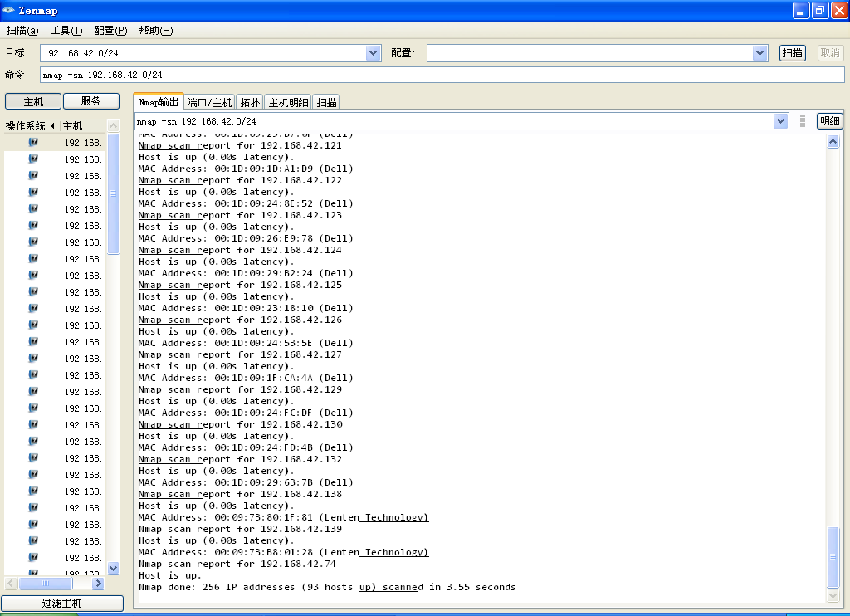Screen dimensions: 850x616
Task: Click the output scan selector showing nmap -sn
Action: click(454, 121)
